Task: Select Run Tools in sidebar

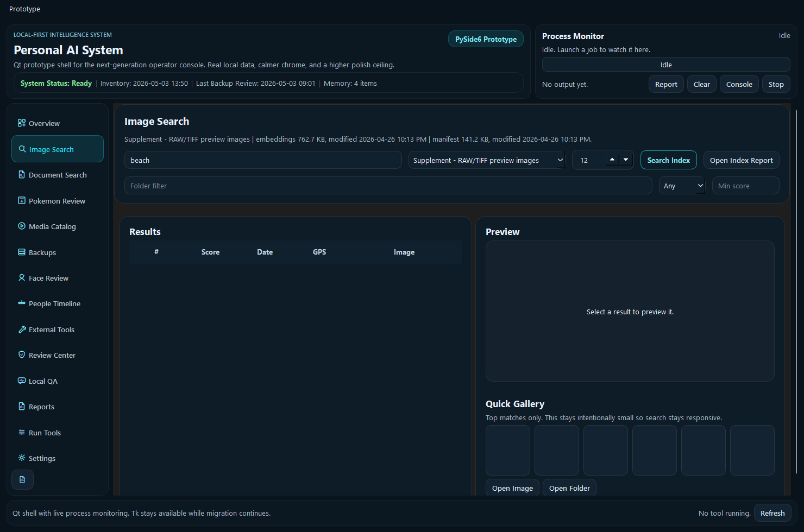Action: (58, 433)
